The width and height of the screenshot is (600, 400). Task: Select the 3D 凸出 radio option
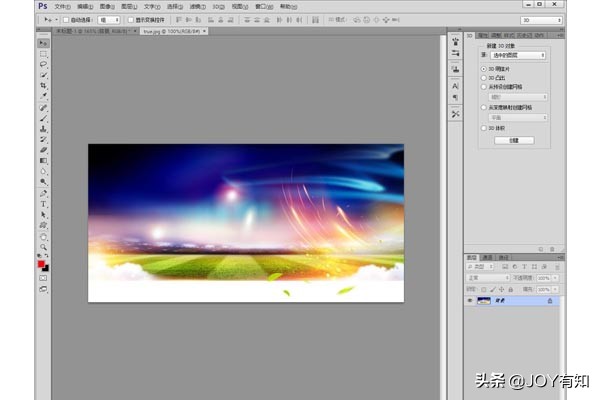coord(484,78)
